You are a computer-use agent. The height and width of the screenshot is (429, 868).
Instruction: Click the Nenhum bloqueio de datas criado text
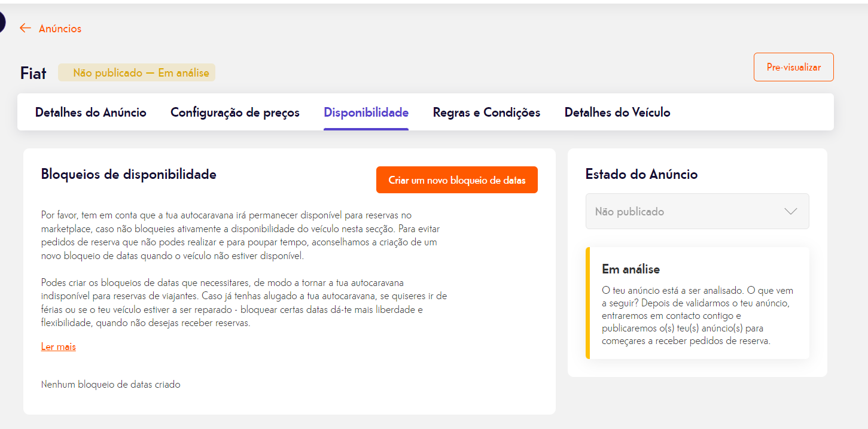pyautogui.click(x=111, y=385)
